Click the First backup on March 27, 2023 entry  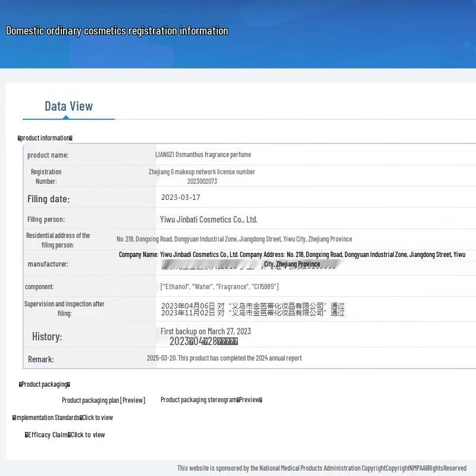pos(205,331)
